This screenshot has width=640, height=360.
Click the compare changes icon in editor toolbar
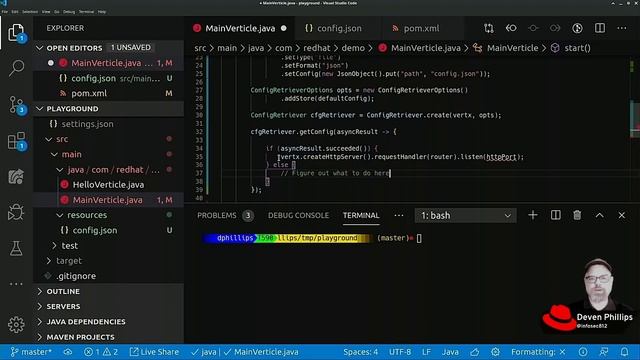tap(489, 28)
